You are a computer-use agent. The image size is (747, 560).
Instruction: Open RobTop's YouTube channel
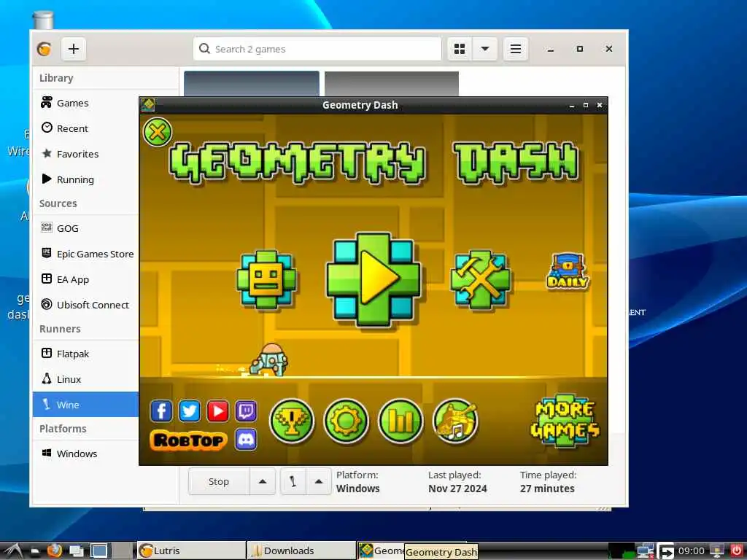pos(217,411)
